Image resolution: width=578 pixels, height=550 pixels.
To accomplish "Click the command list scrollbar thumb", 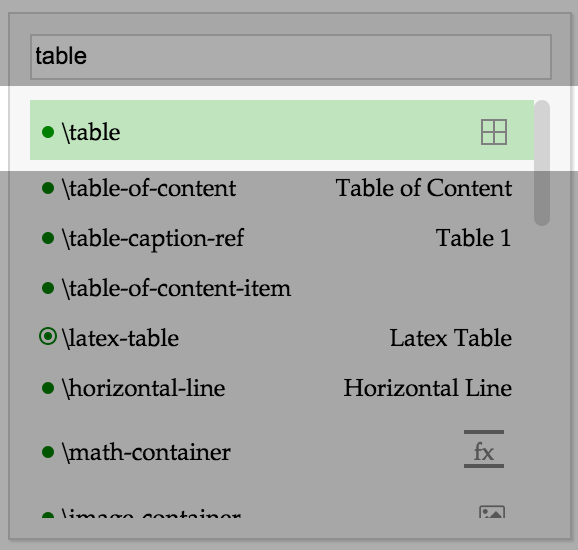I will pyautogui.click(x=542, y=162).
